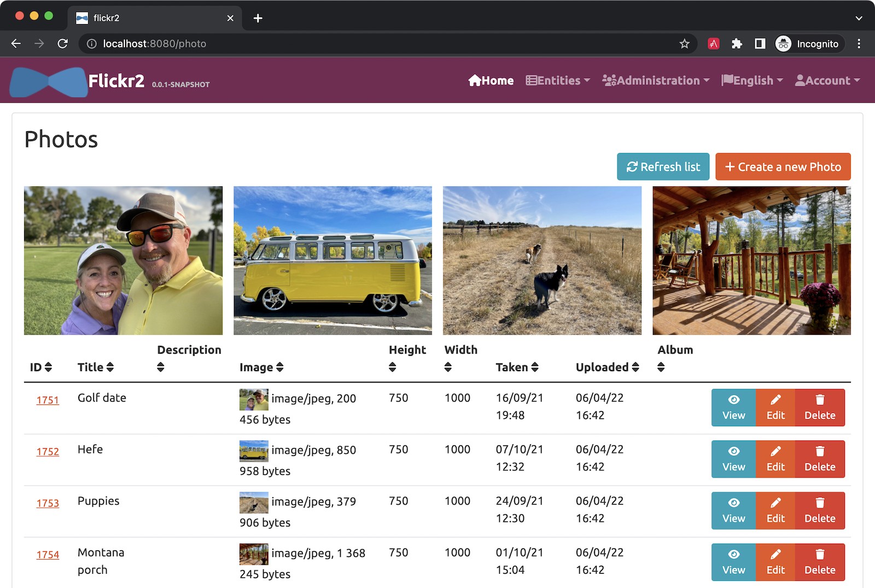Click the Flickr2 bow-tie logo
This screenshot has width=875, height=588.
click(49, 82)
